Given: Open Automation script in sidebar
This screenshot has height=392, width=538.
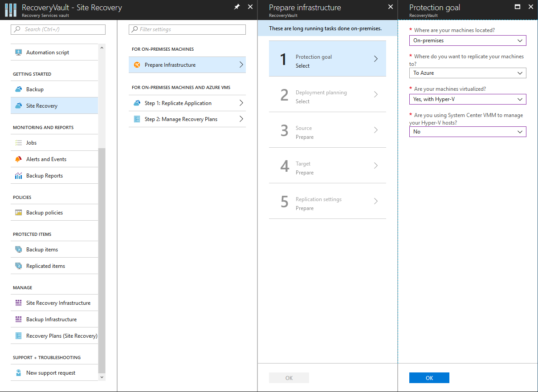Looking at the screenshot, I should (54, 52).
